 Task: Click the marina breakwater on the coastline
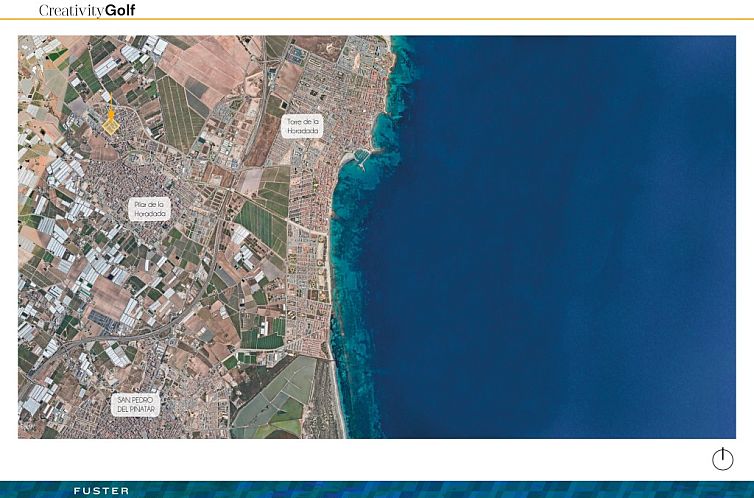pyautogui.click(x=362, y=157)
